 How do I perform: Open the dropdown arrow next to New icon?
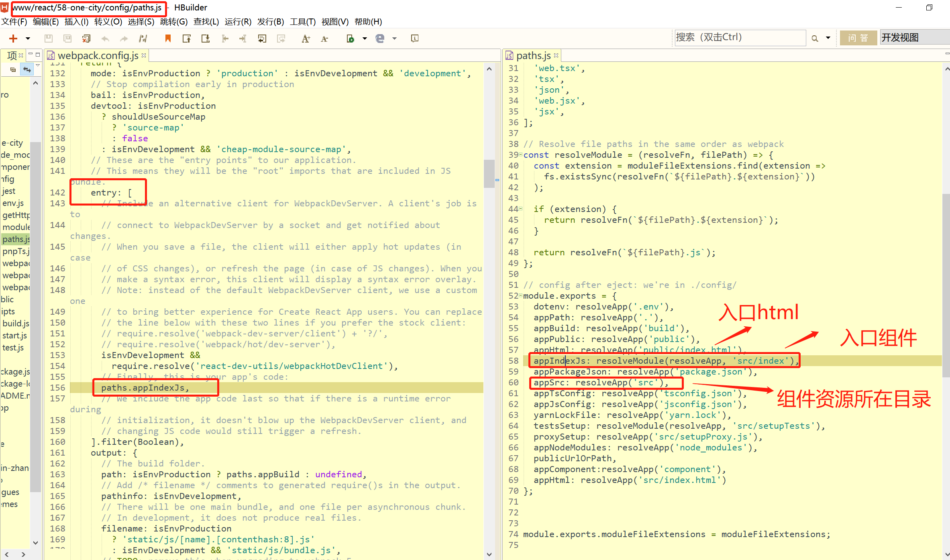tap(28, 39)
